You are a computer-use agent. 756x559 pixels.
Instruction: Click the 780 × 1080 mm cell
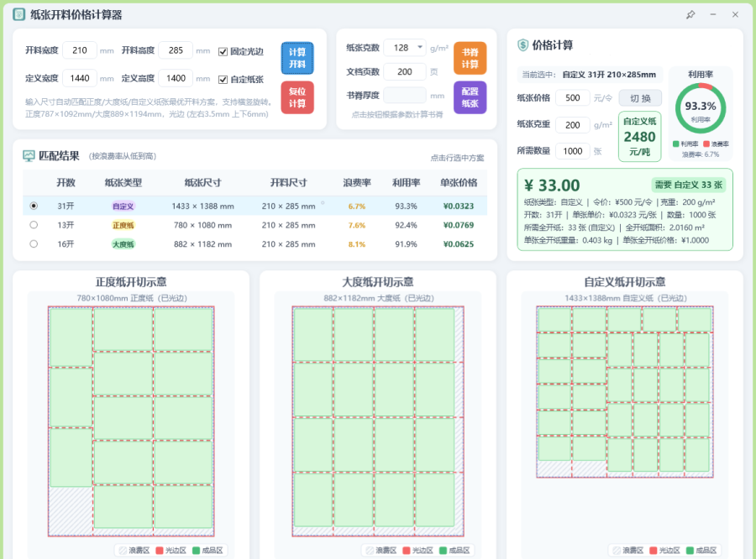coord(203,225)
